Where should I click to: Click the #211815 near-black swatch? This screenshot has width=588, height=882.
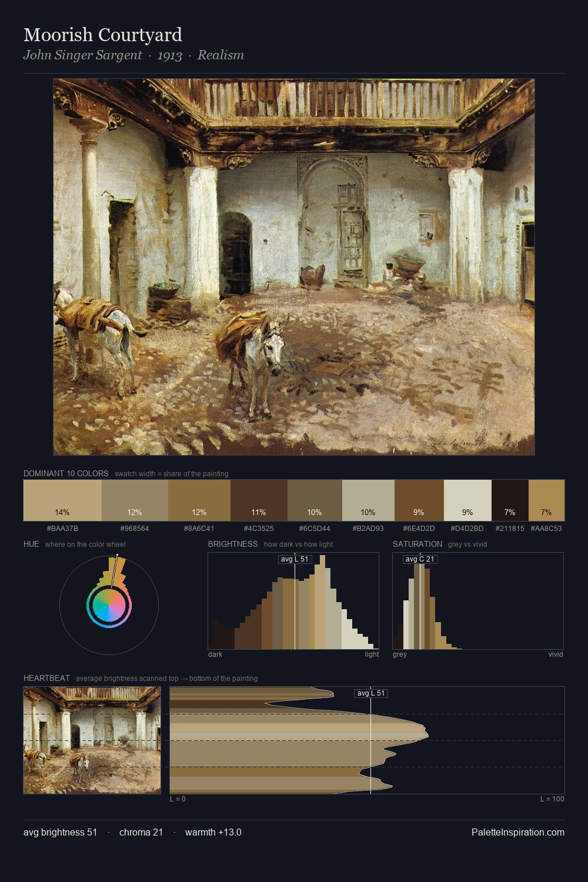510,500
